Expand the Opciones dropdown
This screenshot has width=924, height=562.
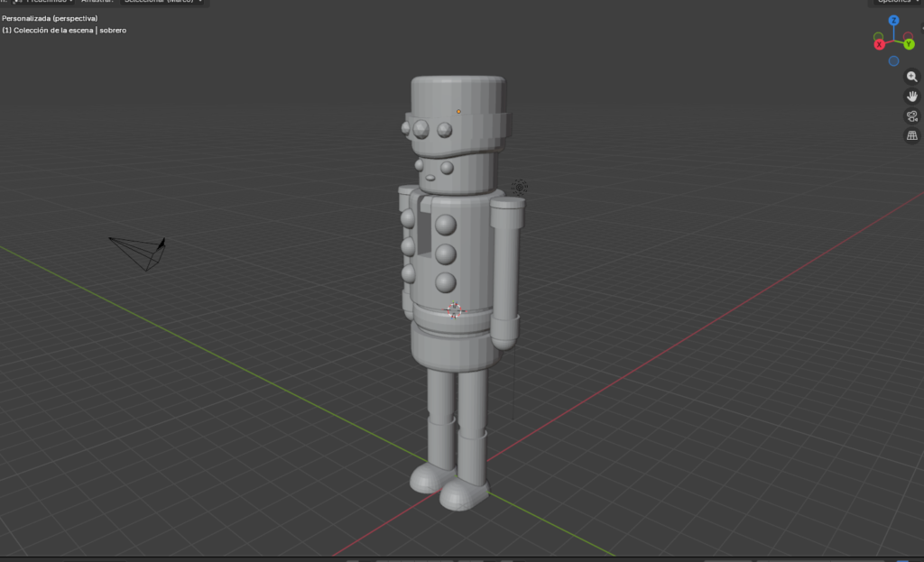click(896, 3)
